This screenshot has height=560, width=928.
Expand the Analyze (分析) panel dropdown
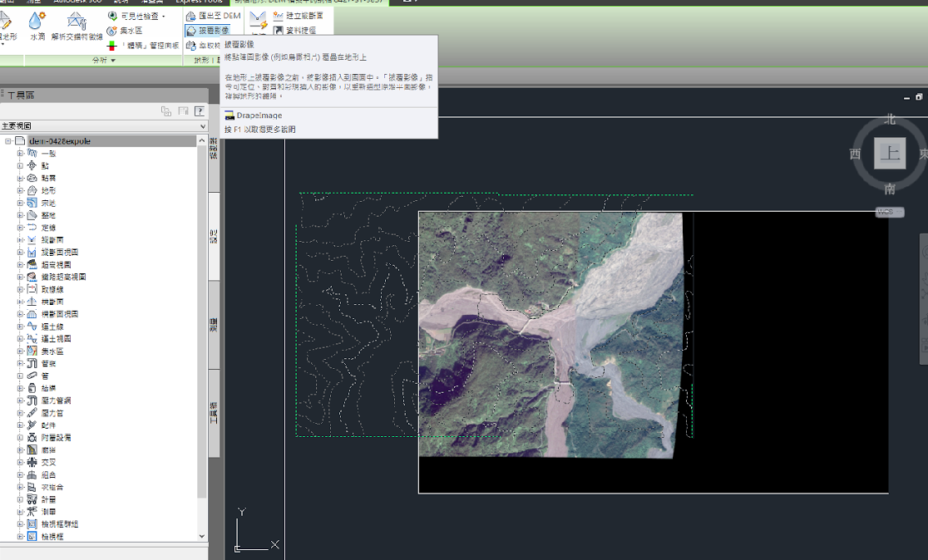(104, 61)
